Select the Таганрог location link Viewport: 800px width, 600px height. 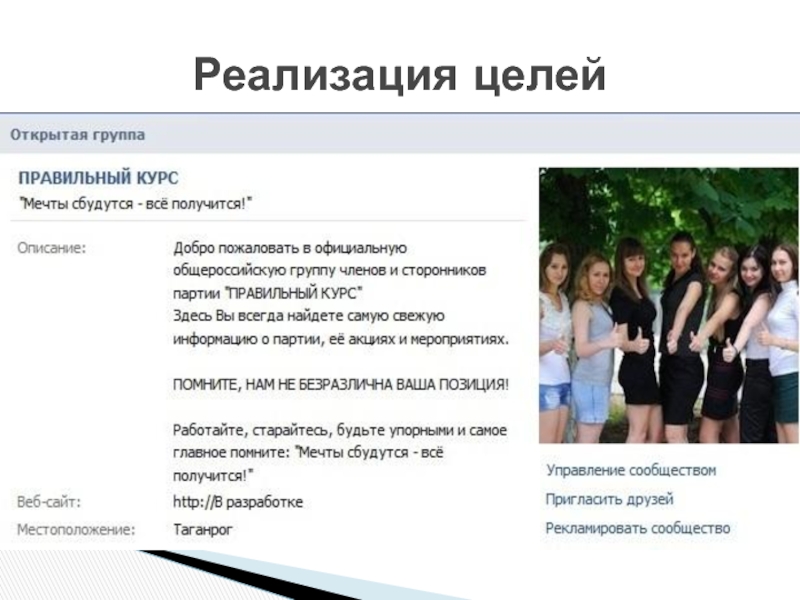click(203, 529)
